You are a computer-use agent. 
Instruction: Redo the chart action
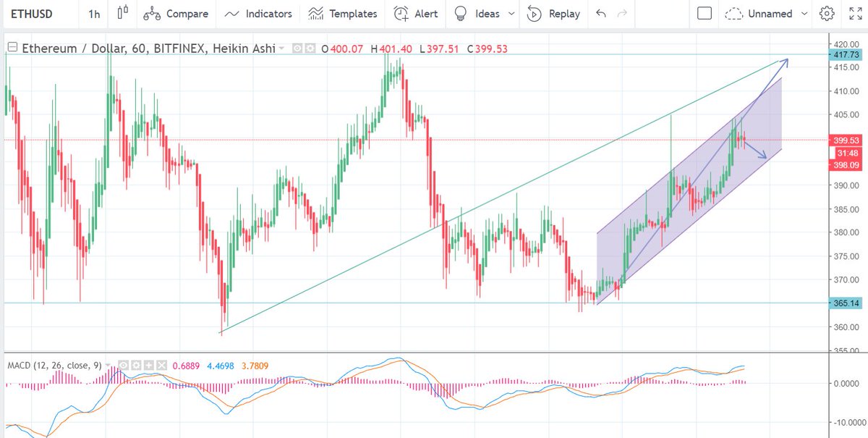coord(624,13)
